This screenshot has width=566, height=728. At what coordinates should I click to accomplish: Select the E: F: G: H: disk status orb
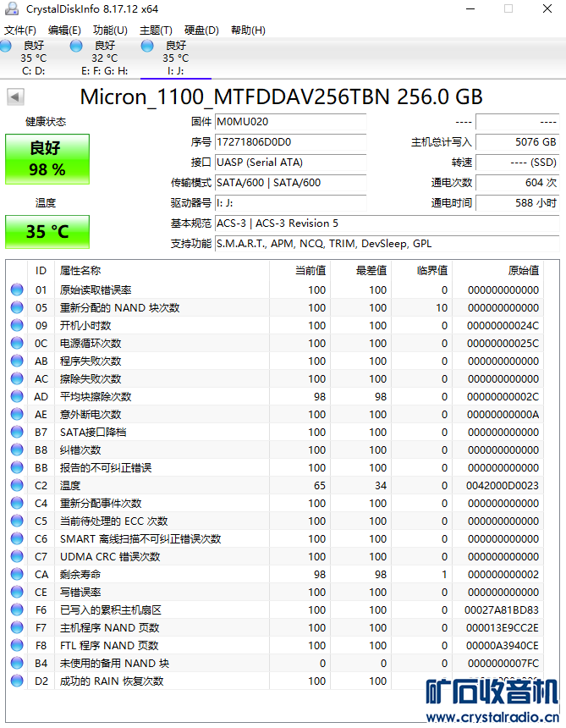pos(76,46)
